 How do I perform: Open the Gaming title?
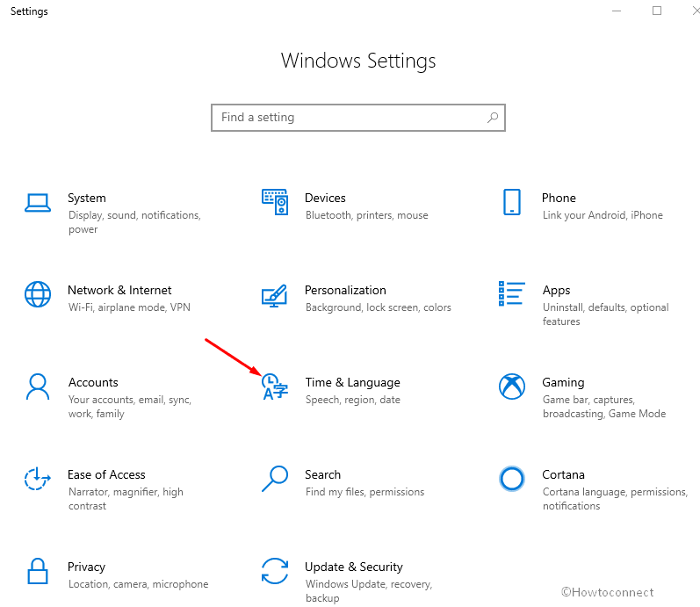click(563, 383)
